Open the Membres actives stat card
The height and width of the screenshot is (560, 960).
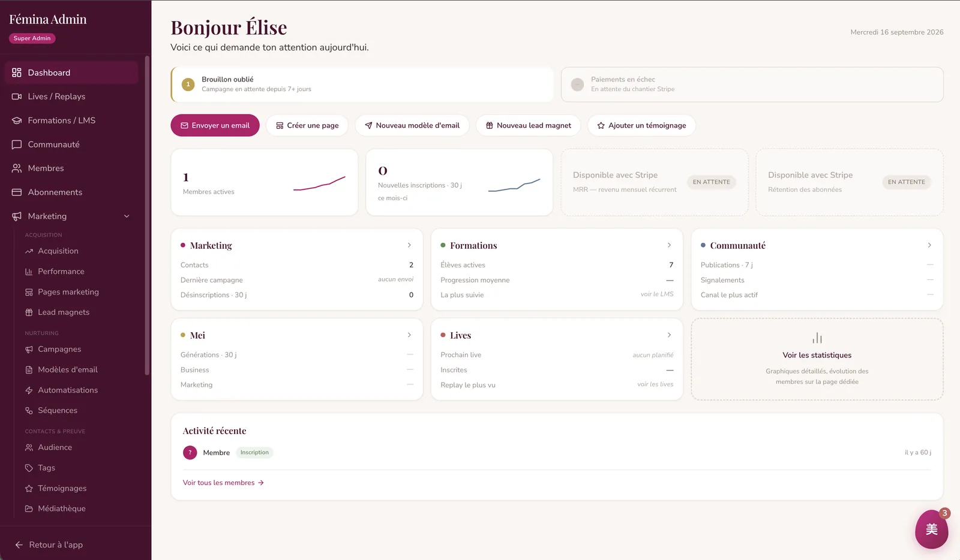pos(265,182)
